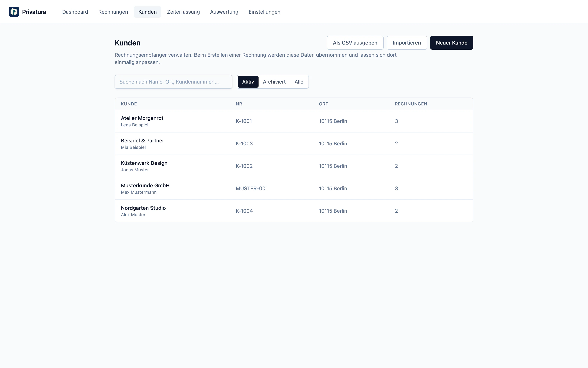
Task: Click the Privatura logo icon
Action: 14,12
